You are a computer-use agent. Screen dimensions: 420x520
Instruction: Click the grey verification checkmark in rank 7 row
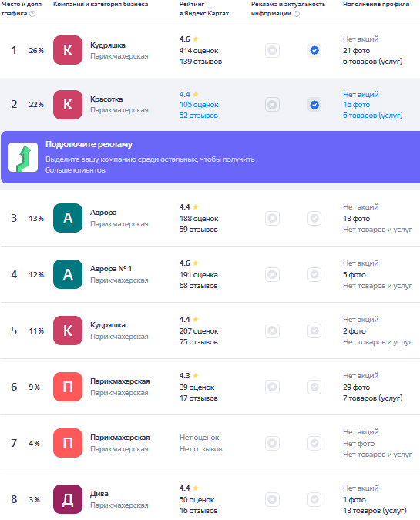click(314, 443)
